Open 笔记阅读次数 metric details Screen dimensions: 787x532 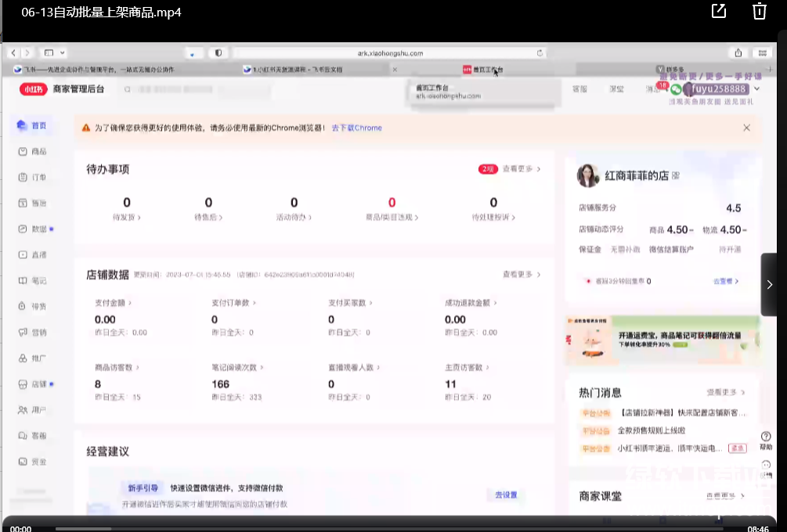coord(237,368)
